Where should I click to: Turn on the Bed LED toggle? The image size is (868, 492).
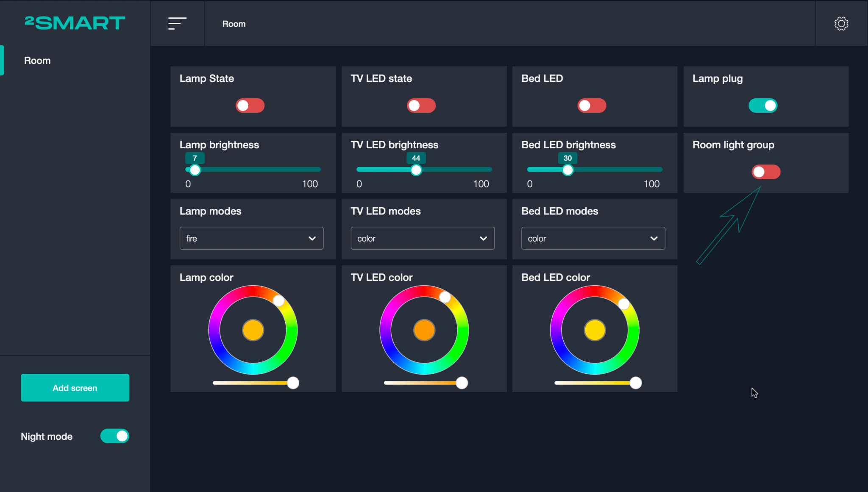point(592,106)
